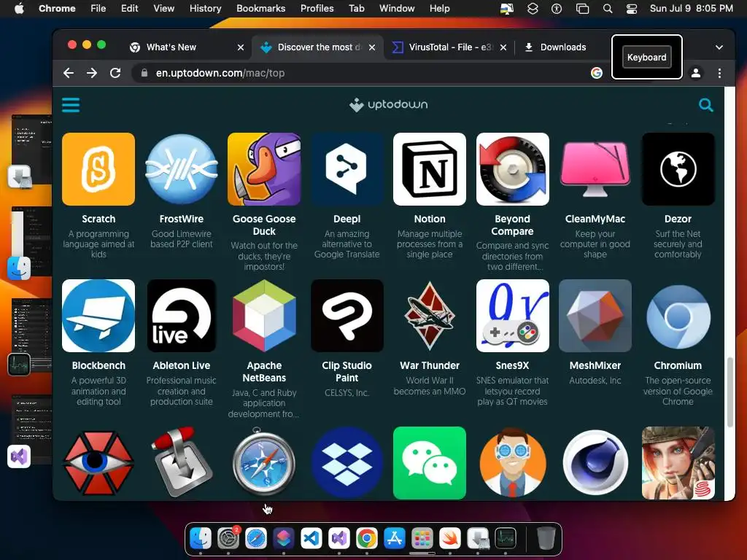Image resolution: width=747 pixels, height=560 pixels.
Task: Click the Spotlight search in menu bar
Action: pos(608,8)
